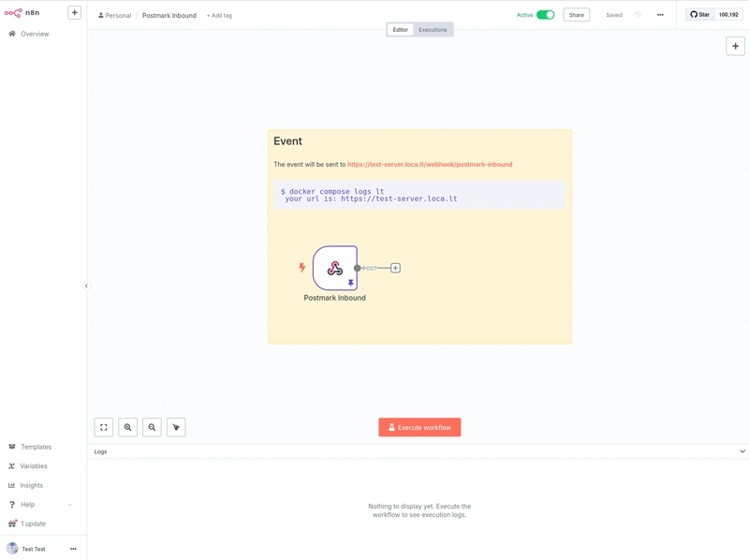
Task: Toggle the Logs panel with the chevron
Action: 742,451
